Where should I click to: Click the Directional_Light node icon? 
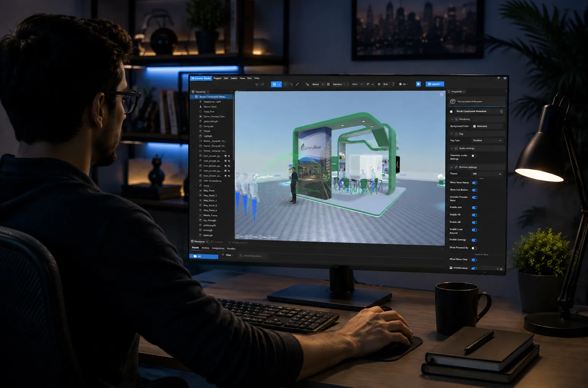click(200, 102)
